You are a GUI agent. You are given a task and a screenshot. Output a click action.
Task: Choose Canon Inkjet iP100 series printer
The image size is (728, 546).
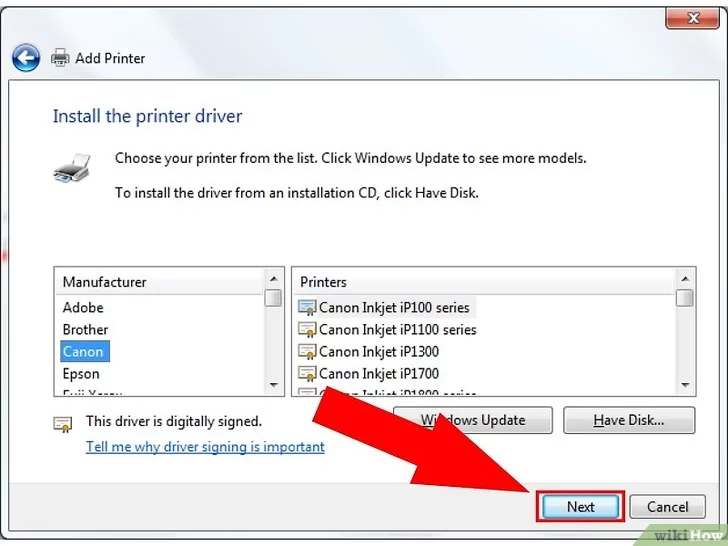click(394, 307)
